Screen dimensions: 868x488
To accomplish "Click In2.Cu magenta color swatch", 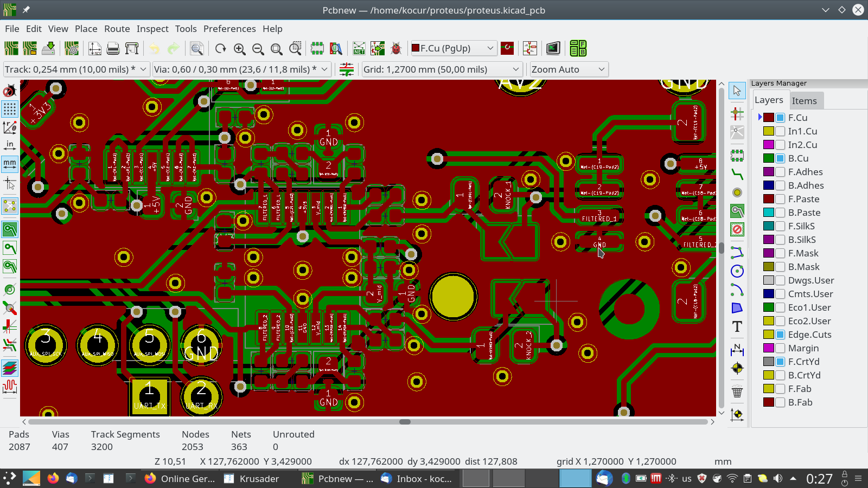I will (x=768, y=145).
